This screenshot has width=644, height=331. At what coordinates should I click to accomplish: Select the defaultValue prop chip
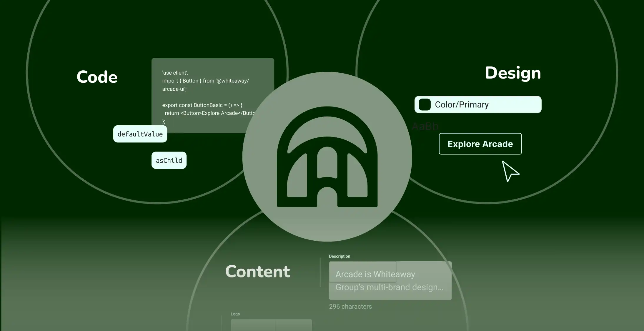[140, 134]
